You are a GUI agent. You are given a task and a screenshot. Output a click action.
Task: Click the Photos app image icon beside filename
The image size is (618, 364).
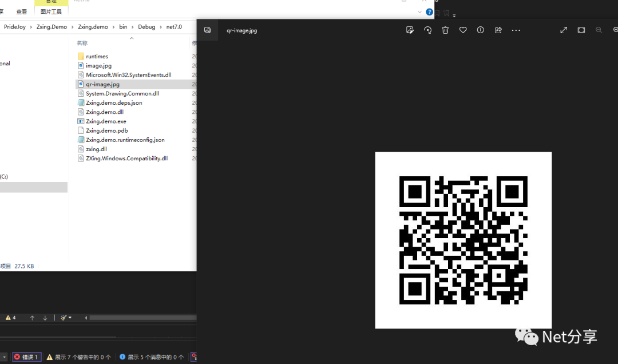click(x=207, y=30)
